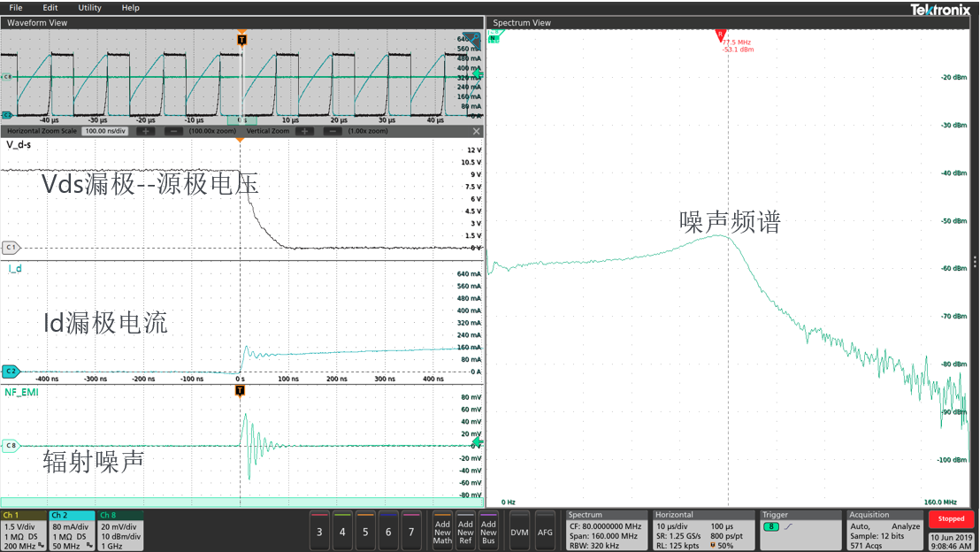Click the Horizontal Zoom Scale field

[105, 131]
